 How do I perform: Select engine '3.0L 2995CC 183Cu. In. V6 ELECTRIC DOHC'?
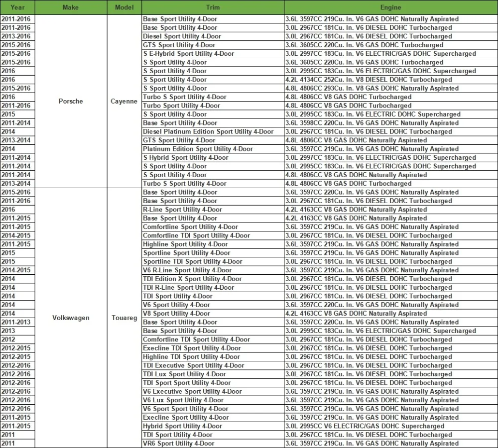coord(391,114)
